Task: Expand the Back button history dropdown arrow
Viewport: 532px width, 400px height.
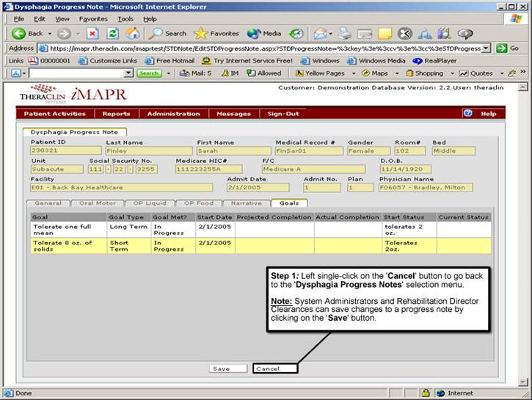Action: [x=50, y=34]
